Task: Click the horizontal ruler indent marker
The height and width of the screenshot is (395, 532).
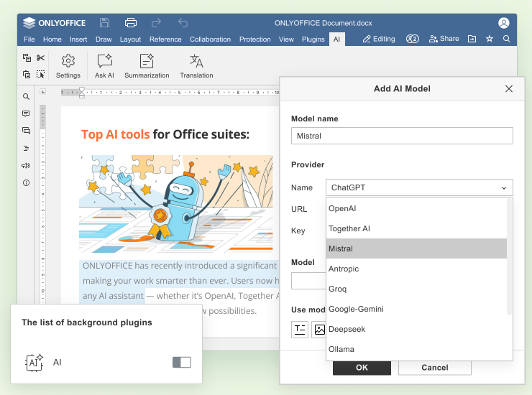Action: click(82, 92)
